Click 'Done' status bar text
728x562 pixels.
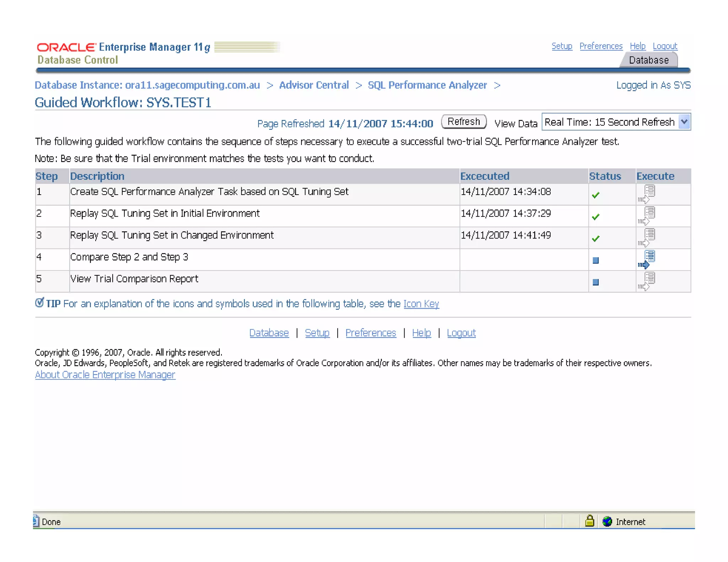pos(51,522)
